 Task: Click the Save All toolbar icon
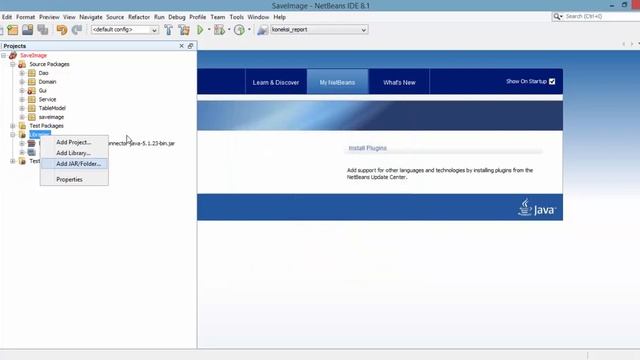pyautogui.click(x=43, y=30)
